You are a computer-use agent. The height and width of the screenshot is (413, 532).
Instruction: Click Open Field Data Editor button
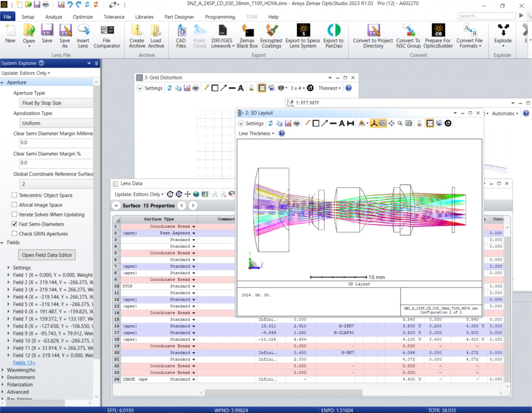tap(47, 255)
